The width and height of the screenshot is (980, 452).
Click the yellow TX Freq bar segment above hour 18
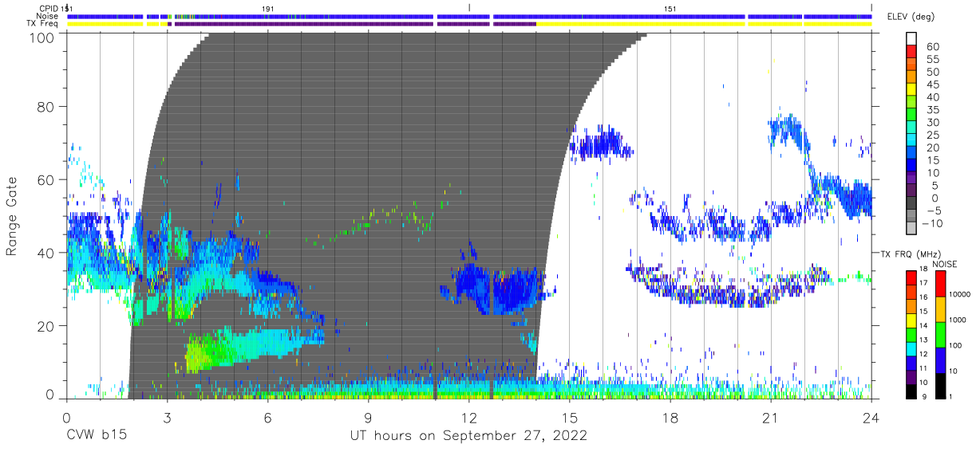[640, 24]
